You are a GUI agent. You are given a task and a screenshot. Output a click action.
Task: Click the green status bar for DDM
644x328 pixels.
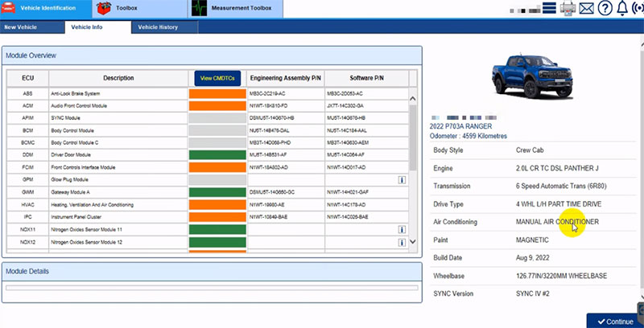tap(217, 155)
